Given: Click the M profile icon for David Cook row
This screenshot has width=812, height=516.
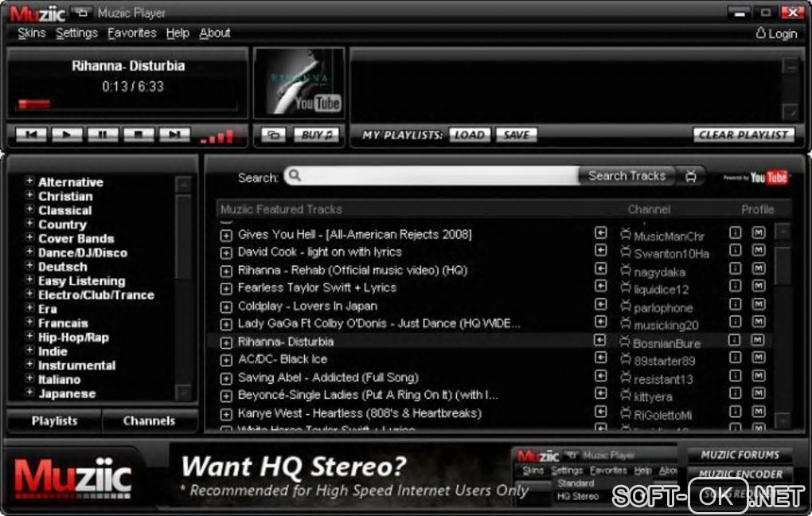Looking at the screenshot, I should [759, 251].
